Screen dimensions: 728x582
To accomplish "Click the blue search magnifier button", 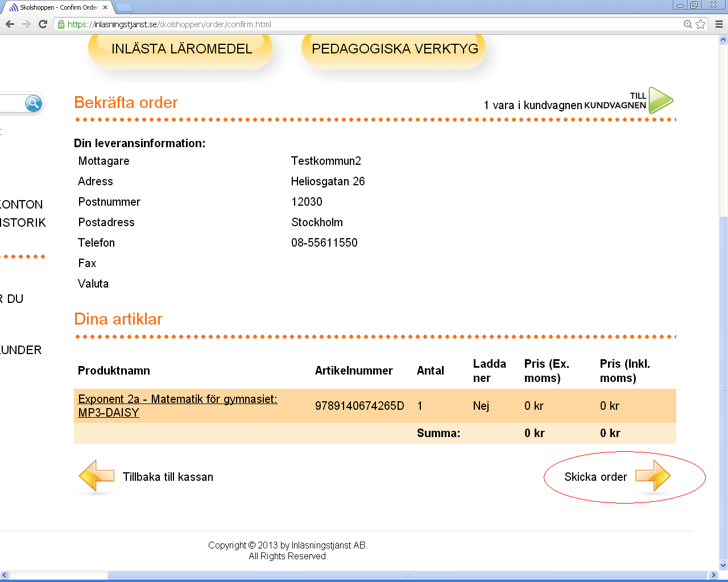I will [x=34, y=103].
